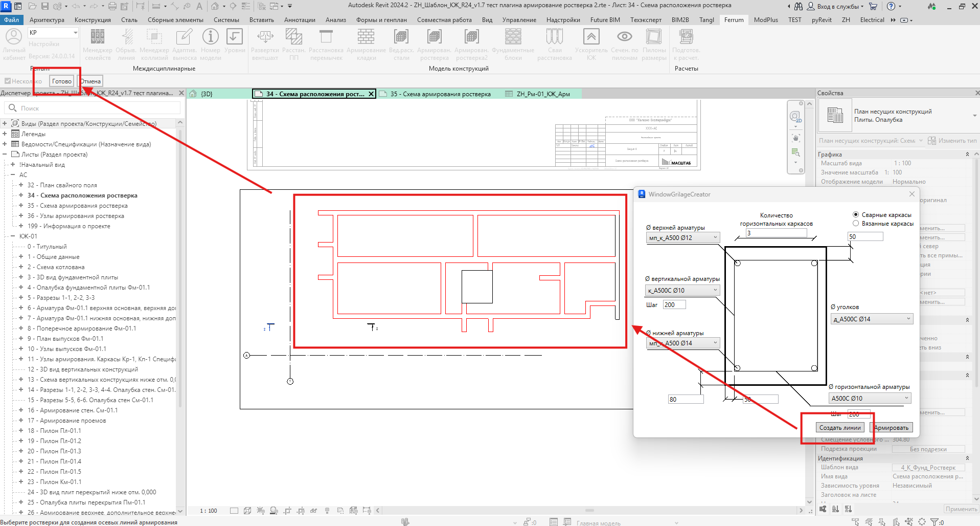
Task: Click the Готово button
Action: pos(62,81)
